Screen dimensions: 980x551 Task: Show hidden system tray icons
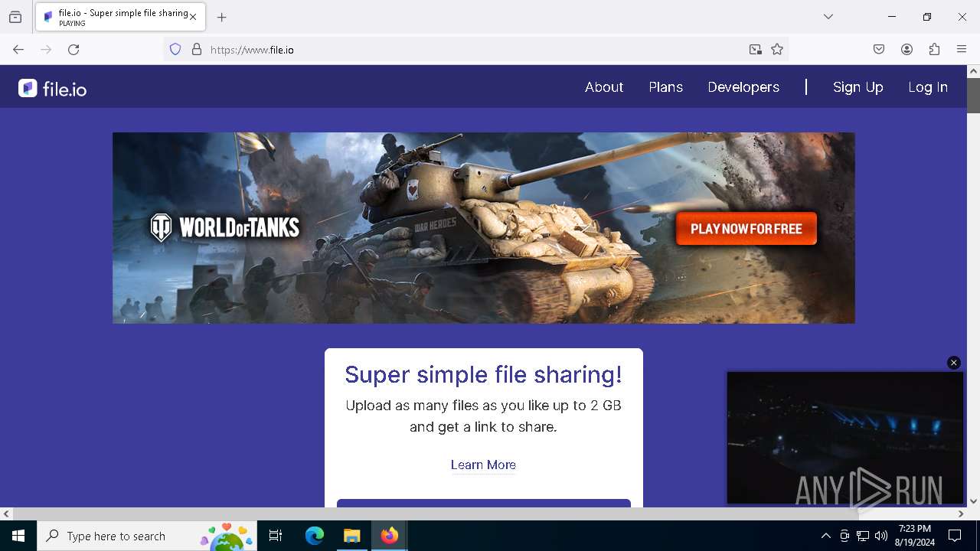tap(825, 536)
